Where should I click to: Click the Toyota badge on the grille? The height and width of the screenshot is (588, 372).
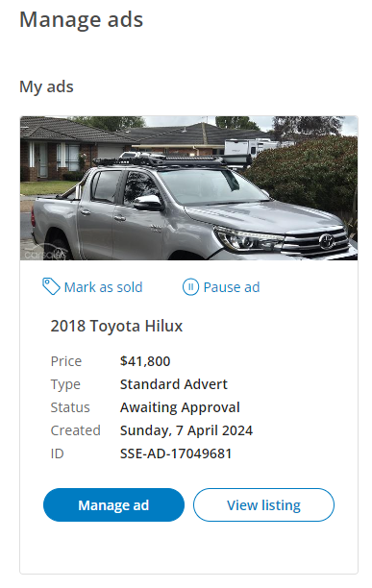pos(327,241)
